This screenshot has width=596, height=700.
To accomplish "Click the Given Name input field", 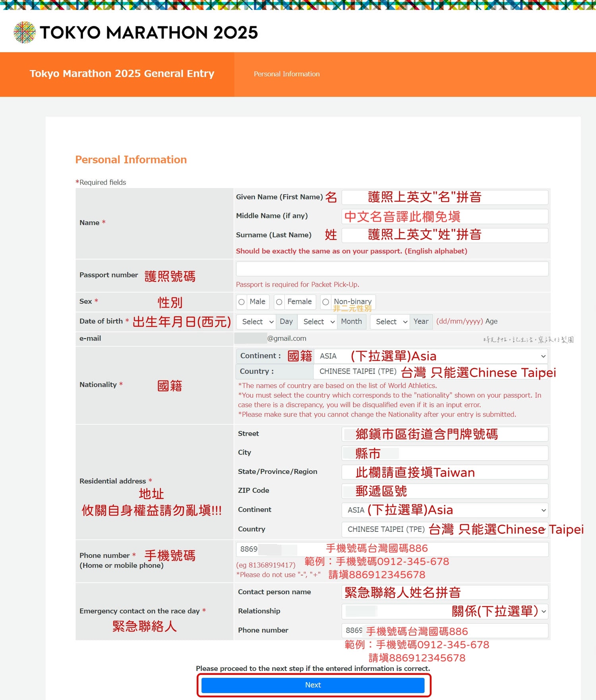I will point(445,197).
